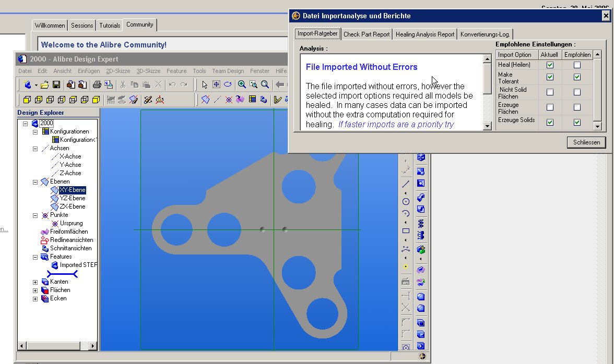
Task: Click the Previous view left-arrow icon
Action: click(x=280, y=84)
